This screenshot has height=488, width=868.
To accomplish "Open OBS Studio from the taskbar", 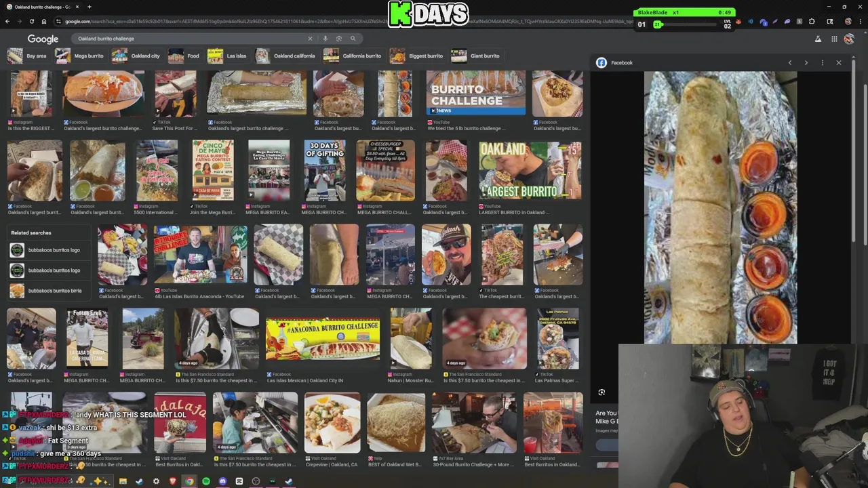I will (x=256, y=481).
